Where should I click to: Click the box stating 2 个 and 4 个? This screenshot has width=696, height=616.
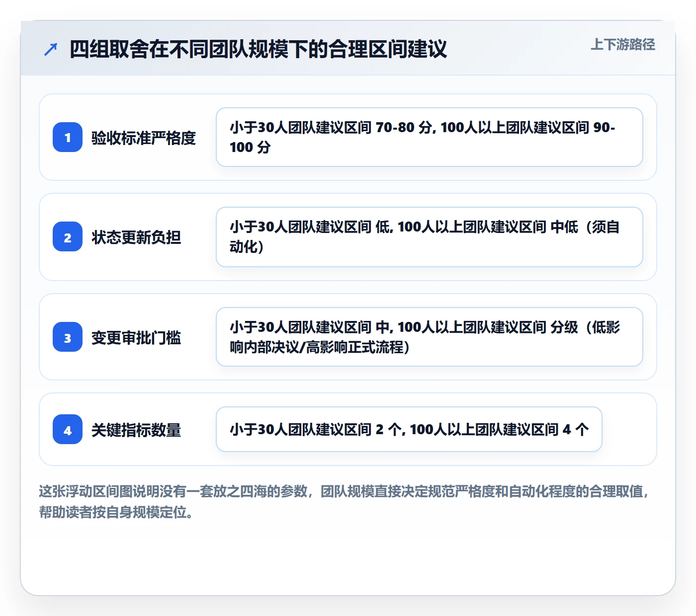[409, 429]
